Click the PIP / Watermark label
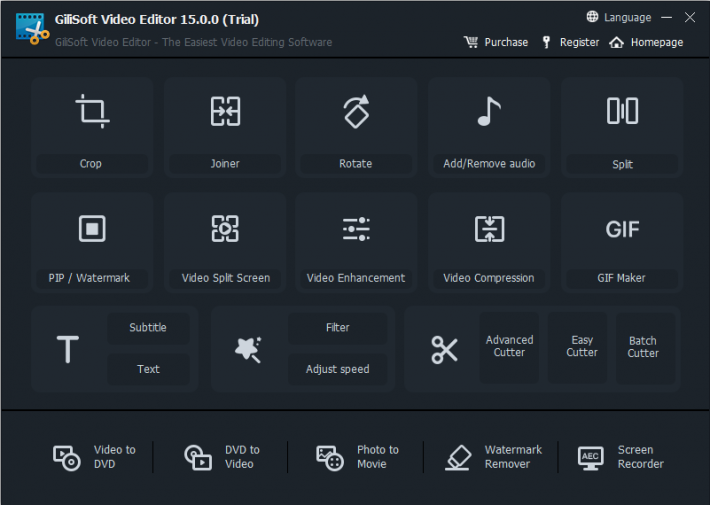Screen dimensions: 710x505 89,278
